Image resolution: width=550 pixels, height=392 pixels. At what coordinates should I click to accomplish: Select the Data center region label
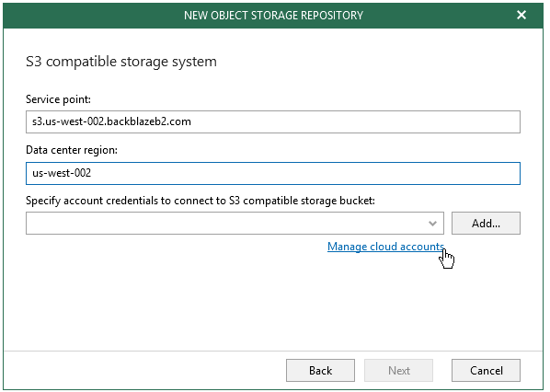click(72, 150)
